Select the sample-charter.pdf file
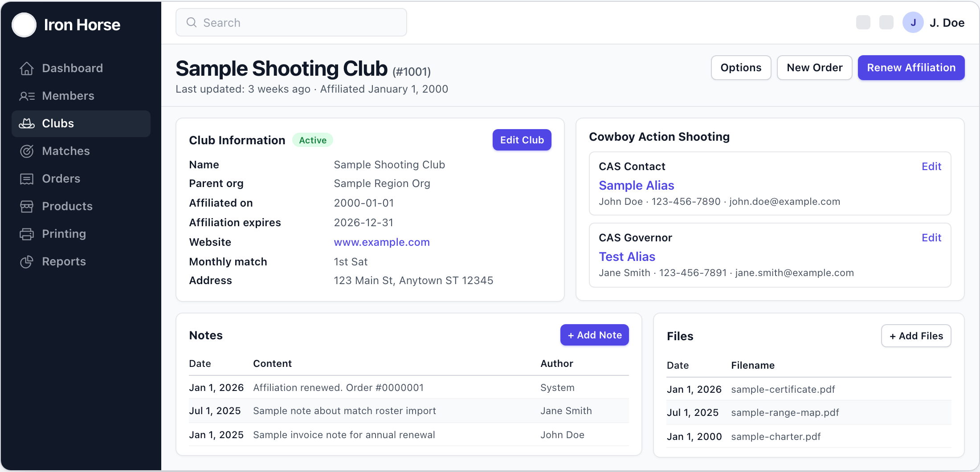This screenshot has height=472, width=980. click(776, 436)
